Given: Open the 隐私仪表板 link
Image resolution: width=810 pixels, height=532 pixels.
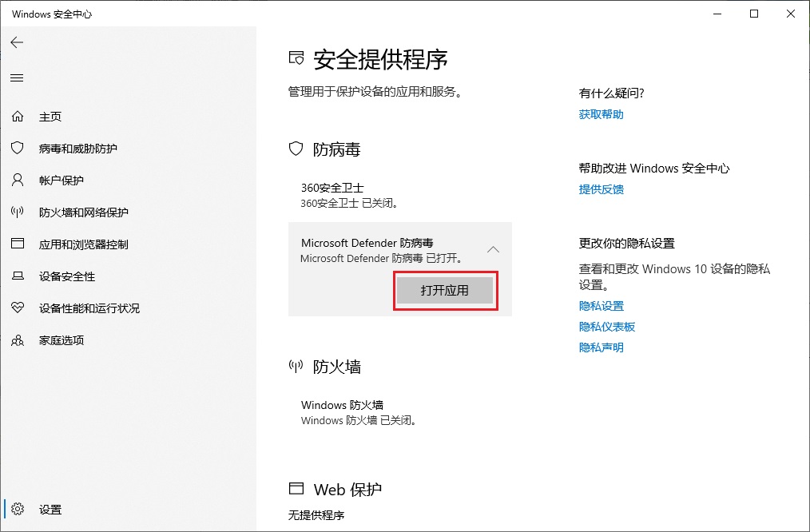Looking at the screenshot, I should point(606,327).
